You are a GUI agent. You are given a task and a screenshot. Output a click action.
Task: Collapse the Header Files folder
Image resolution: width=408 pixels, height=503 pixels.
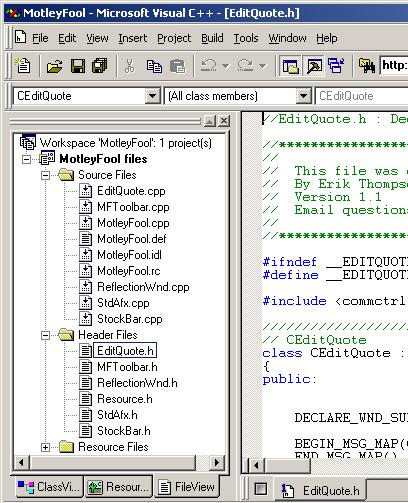click(x=45, y=335)
